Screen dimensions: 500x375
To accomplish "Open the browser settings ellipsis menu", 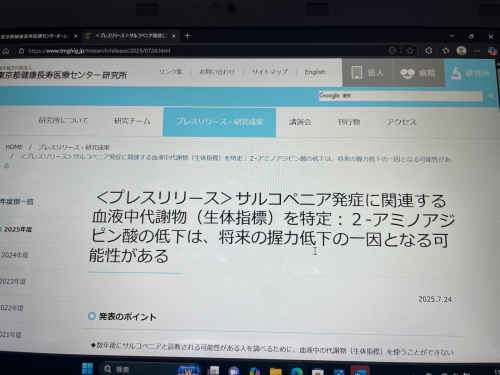I will tap(477, 51).
